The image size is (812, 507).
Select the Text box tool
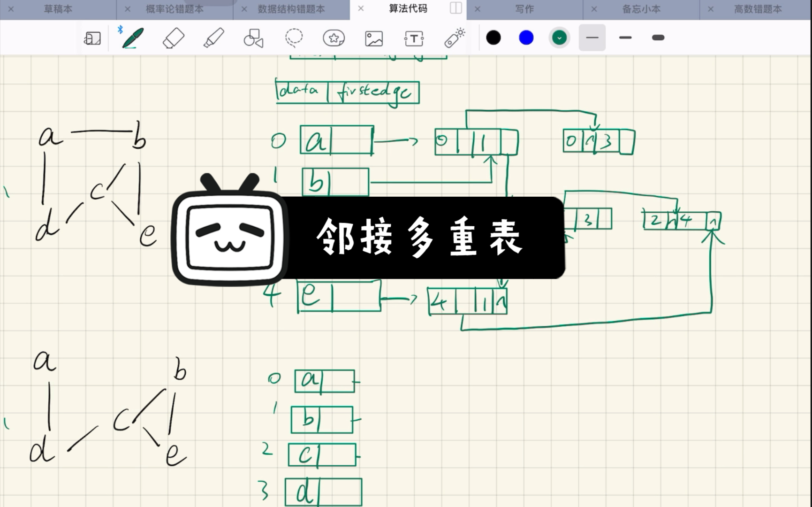[414, 38]
